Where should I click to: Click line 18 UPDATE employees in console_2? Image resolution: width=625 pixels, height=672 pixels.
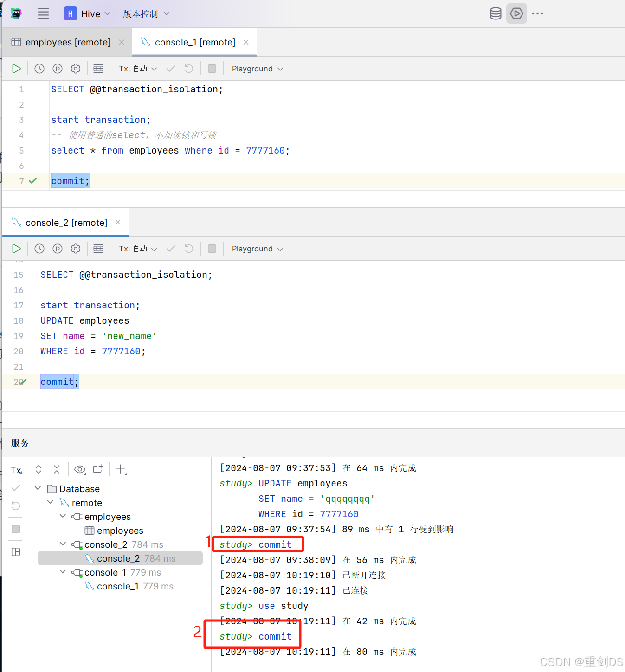tap(85, 320)
